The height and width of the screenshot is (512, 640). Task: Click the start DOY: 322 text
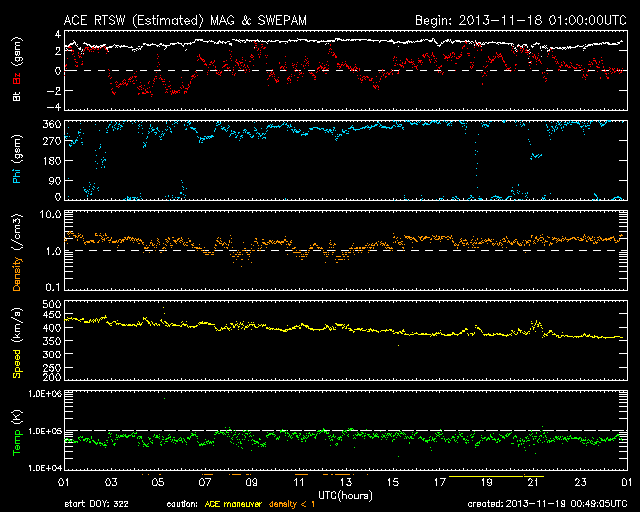(x=100, y=504)
